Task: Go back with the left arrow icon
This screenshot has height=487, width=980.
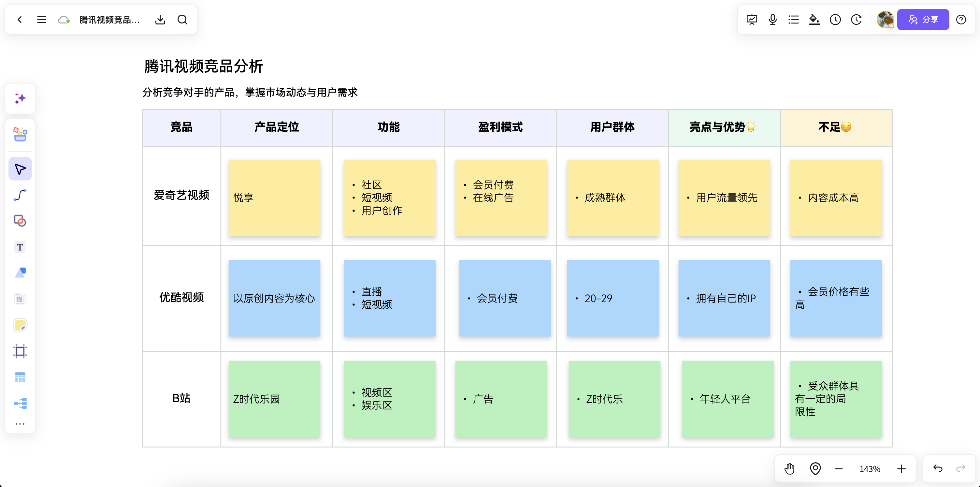Action: 20,20
